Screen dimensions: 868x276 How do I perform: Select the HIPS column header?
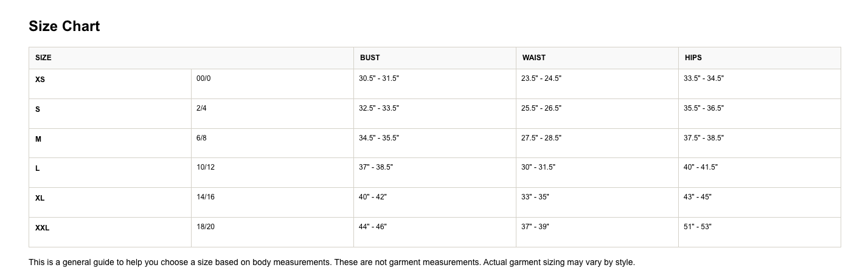point(693,58)
